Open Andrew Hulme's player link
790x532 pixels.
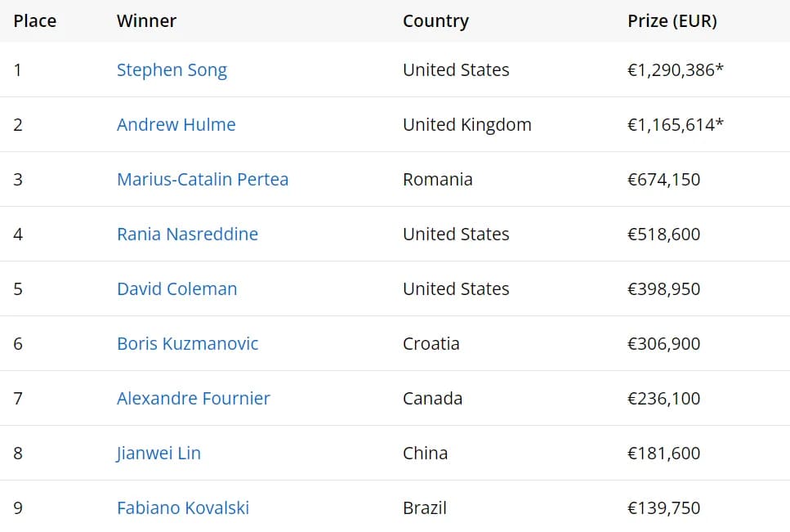click(x=176, y=124)
